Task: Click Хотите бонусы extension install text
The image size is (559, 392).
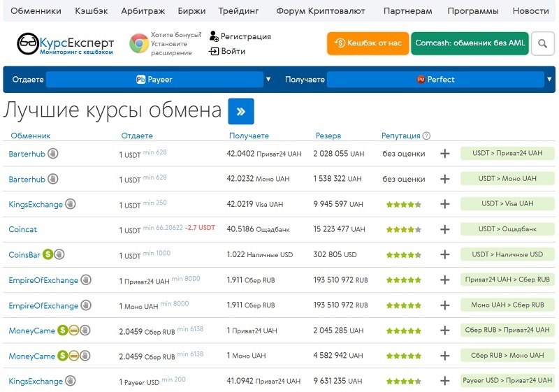Action: point(176,44)
